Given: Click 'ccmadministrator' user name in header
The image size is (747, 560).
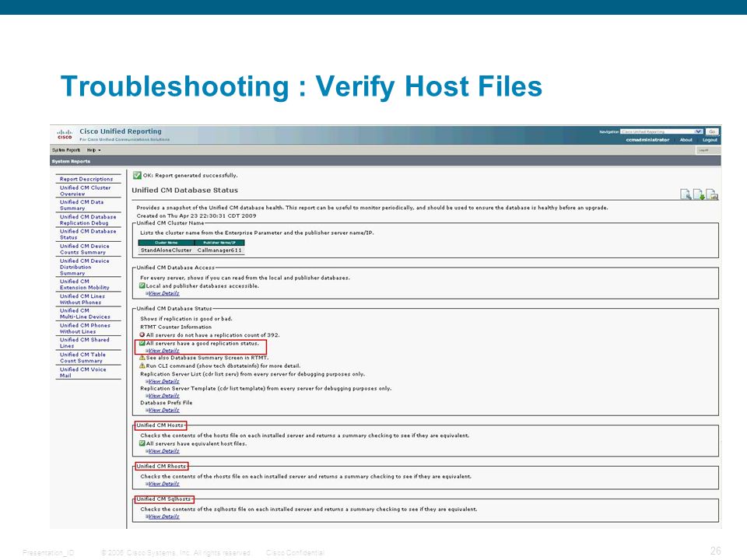Looking at the screenshot, I should [647, 140].
